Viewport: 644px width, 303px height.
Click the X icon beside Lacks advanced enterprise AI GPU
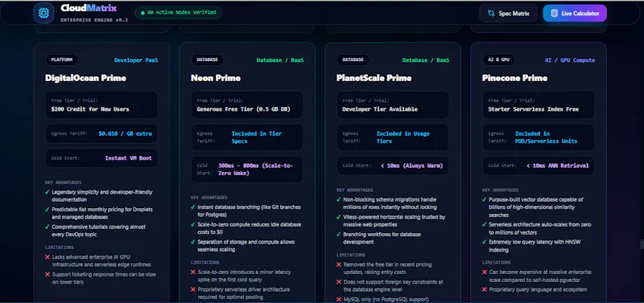[x=47, y=257]
